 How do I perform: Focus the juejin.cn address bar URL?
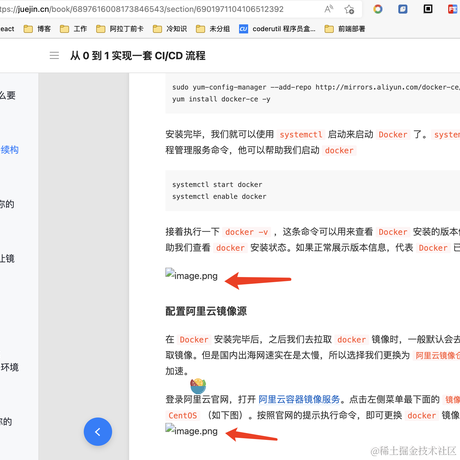142,9
